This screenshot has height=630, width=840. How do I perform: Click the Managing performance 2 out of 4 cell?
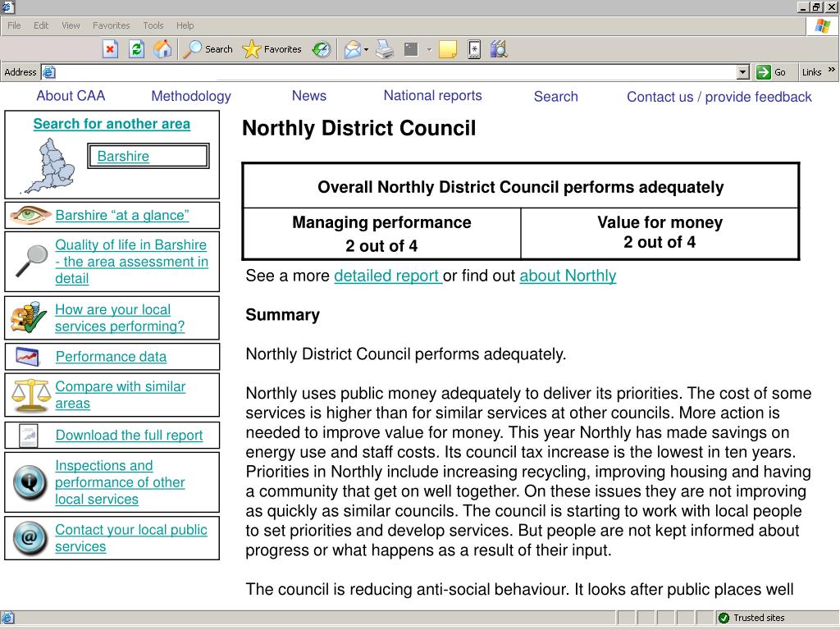(x=381, y=234)
